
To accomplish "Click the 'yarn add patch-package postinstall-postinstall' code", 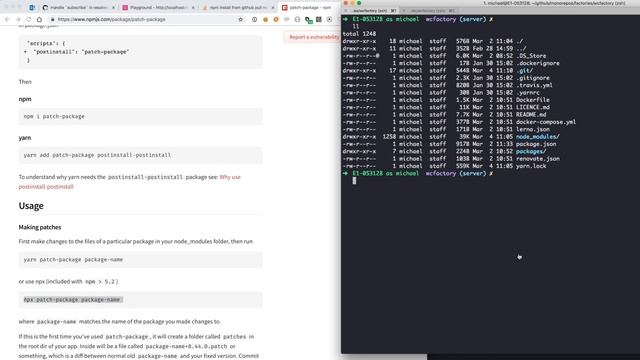I will (x=140, y=155).
